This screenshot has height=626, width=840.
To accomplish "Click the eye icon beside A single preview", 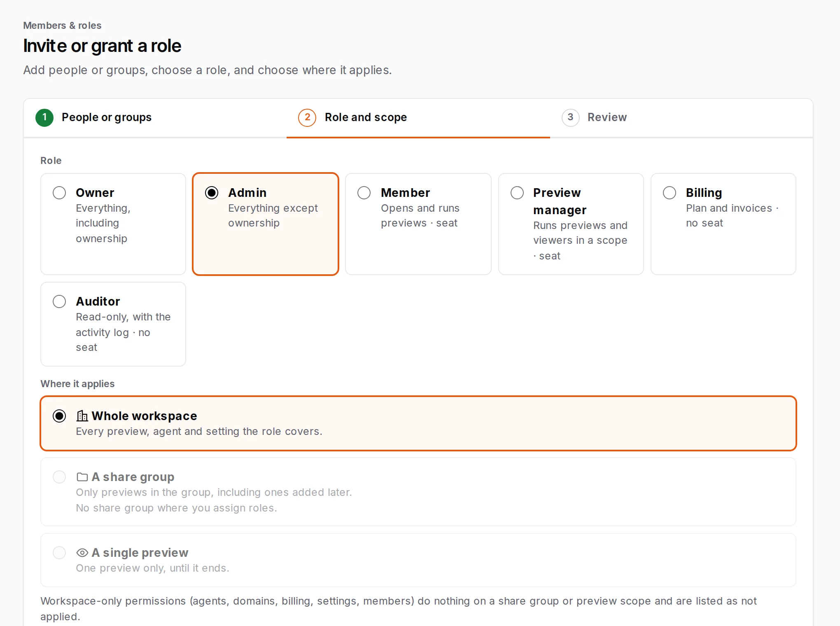I will 82,553.
